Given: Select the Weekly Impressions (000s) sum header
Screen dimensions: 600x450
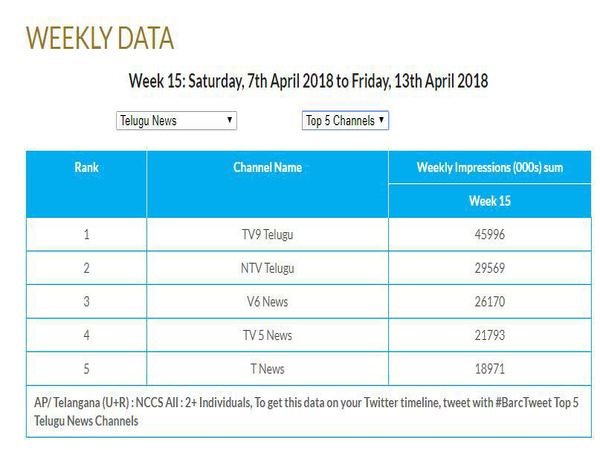Looking at the screenshot, I should coord(489,167).
